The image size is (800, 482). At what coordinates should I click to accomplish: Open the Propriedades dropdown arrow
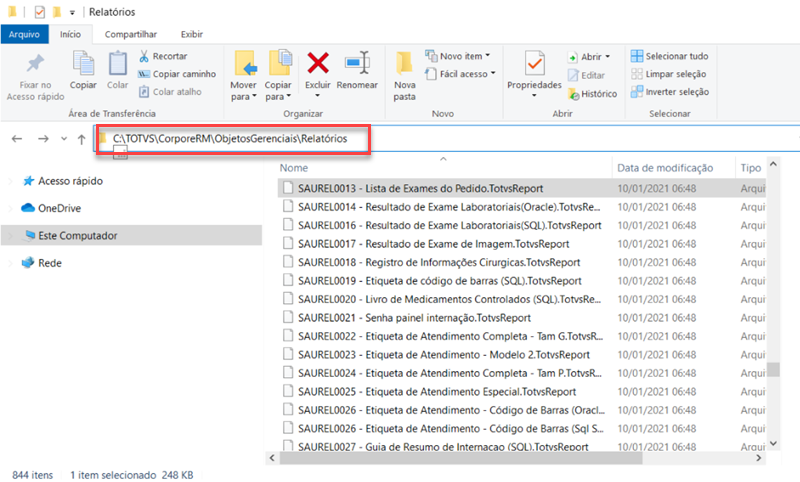534,95
